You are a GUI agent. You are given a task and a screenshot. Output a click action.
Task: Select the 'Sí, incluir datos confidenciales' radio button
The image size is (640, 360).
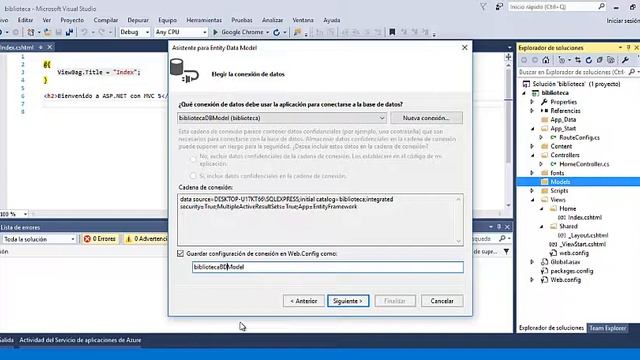click(193, 176)
